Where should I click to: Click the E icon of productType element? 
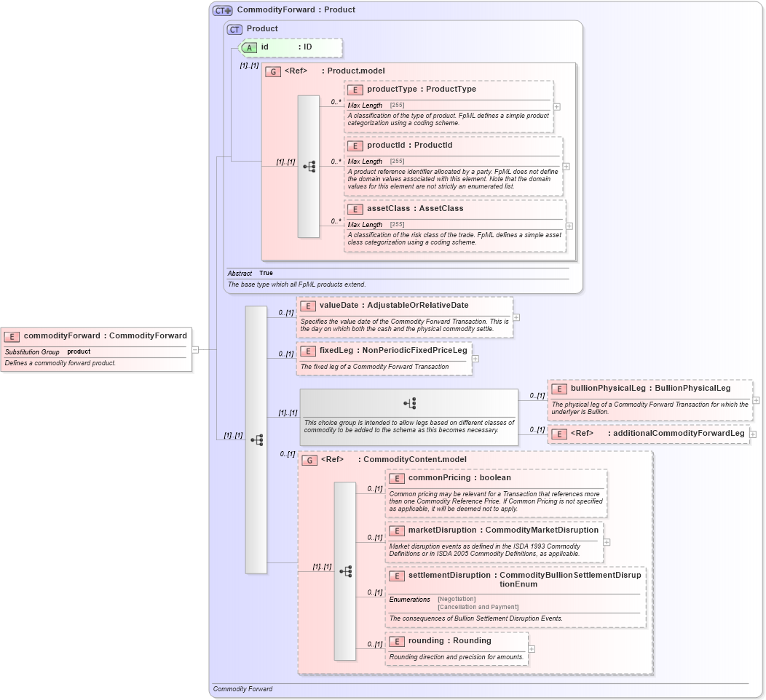(x=355, y=90)
